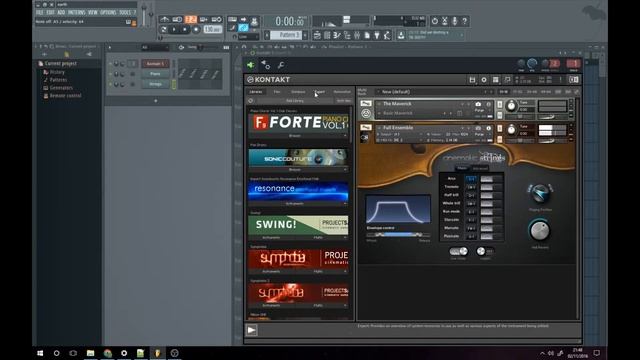Screen dimensions: 640x360
Task: Open Full Ensemble instrument wrench edit icon
Action: coord(366,128)
